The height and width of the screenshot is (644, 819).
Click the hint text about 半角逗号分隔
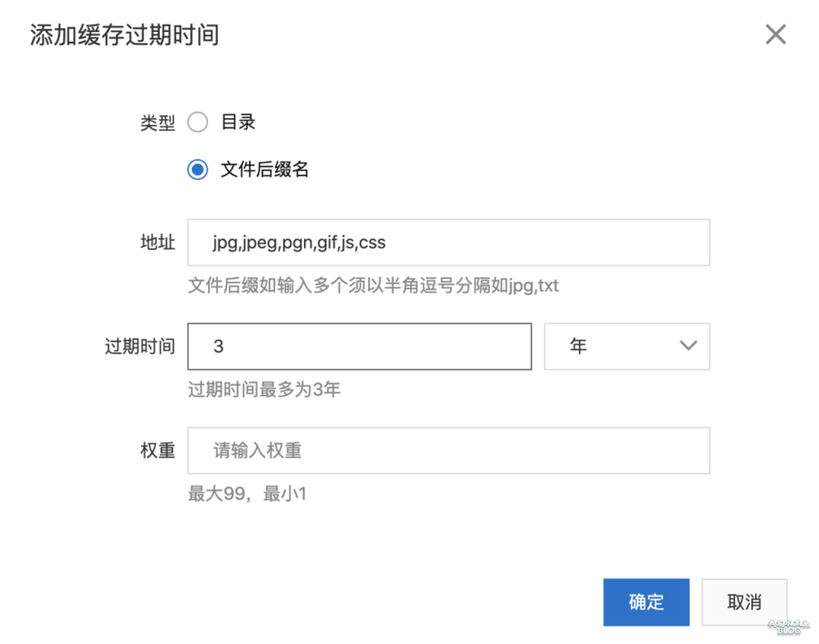point(373,286)
